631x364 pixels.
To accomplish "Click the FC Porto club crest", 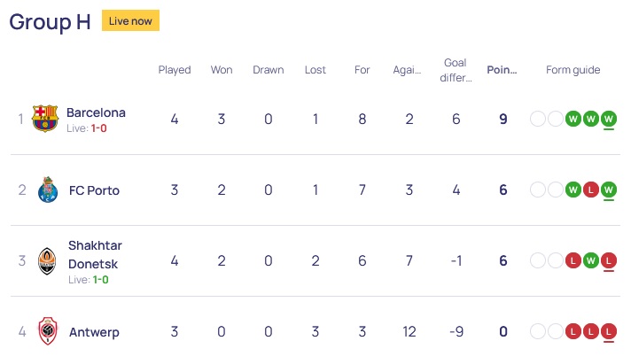I will (48, 190).
